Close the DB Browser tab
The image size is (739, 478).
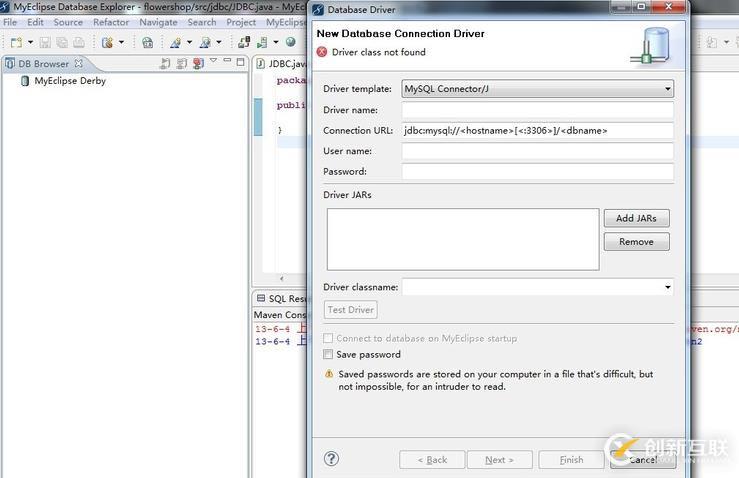coord(79,63)
